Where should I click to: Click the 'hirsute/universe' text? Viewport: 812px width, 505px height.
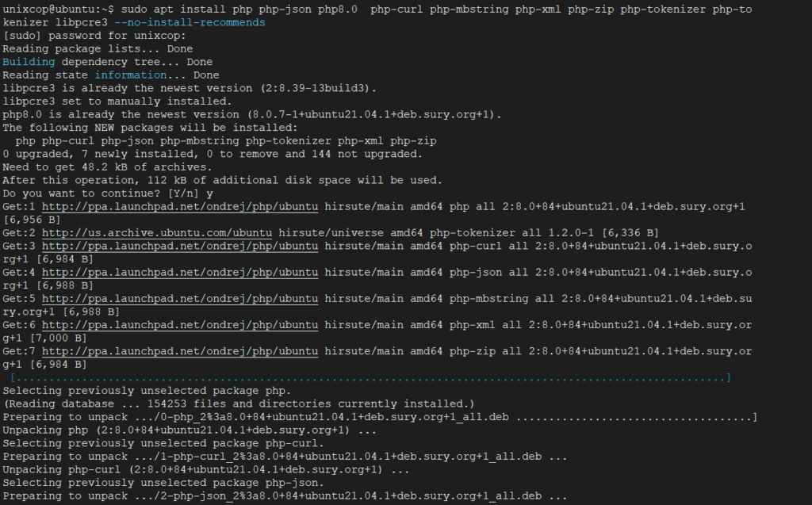pyautogui.click(x=331, y=233)
